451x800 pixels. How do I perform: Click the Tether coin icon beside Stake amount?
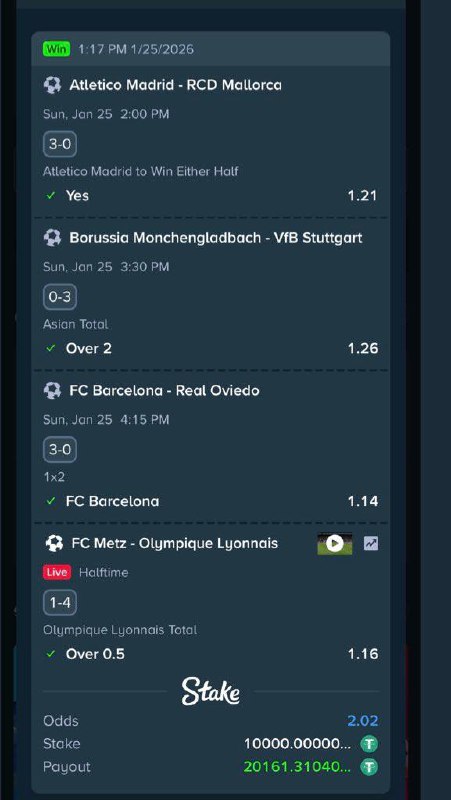click(369, 744)
